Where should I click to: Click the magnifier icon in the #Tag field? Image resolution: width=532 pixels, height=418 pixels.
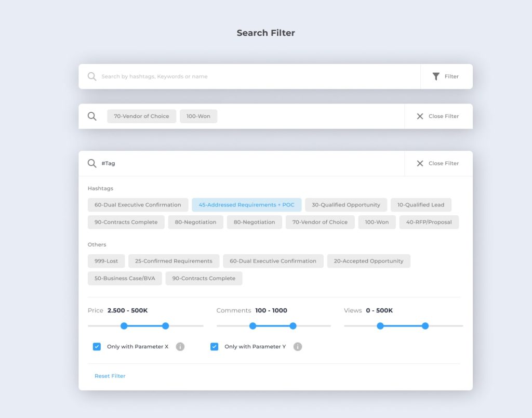click(x=92, y=163)
